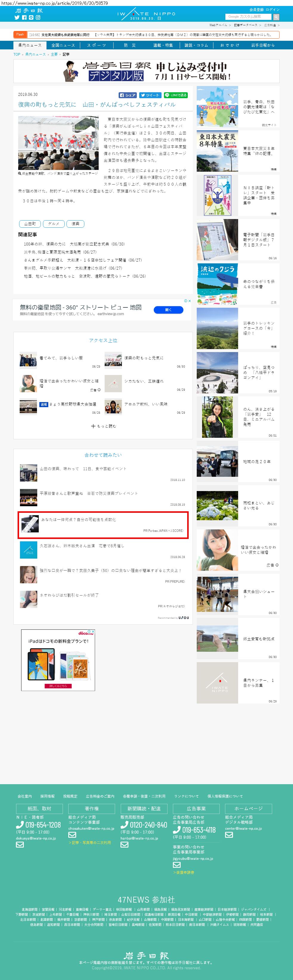Image resolution: width=293 pixels, height=980 pixels.
Task: Click the LINEで送る button
Action: pos(176,95)
